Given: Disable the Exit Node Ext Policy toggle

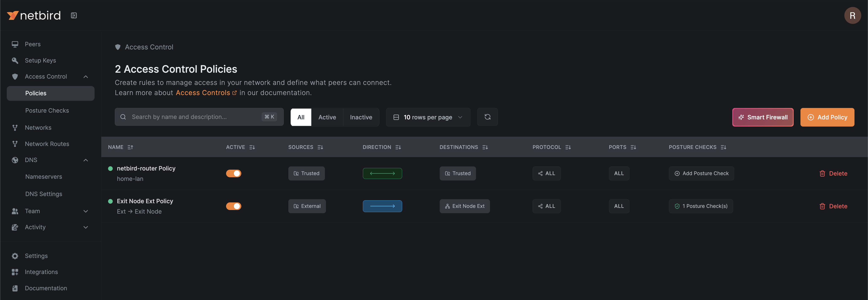Looking at the screenshot, I should [233, 206].
